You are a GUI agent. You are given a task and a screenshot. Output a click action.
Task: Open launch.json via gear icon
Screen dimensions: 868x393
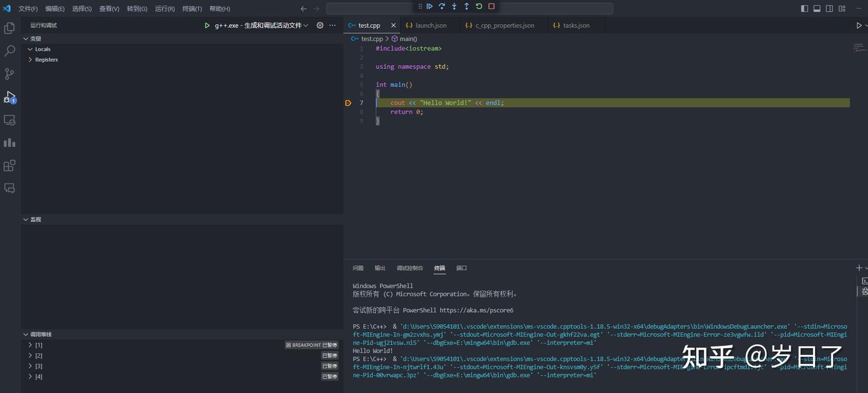pos(320,25)
